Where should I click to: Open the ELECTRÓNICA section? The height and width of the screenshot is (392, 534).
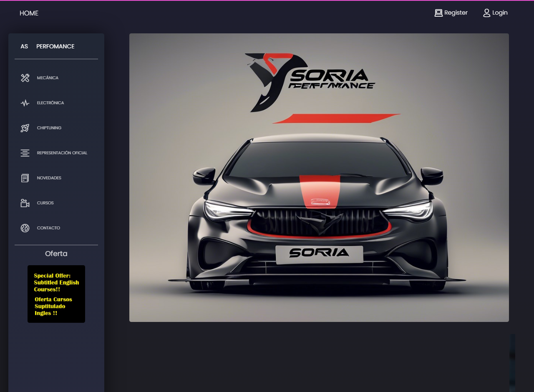50,103
